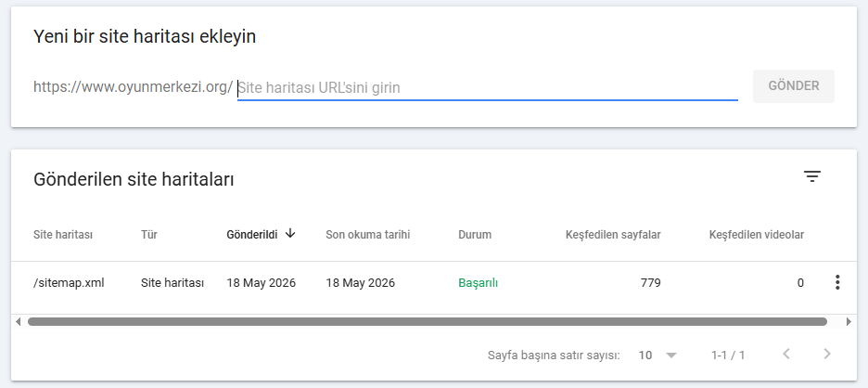Open the three-dot menu for /sitemap.xml
The height and width of the screenshot is (388, 868).
tap(837, 283)
